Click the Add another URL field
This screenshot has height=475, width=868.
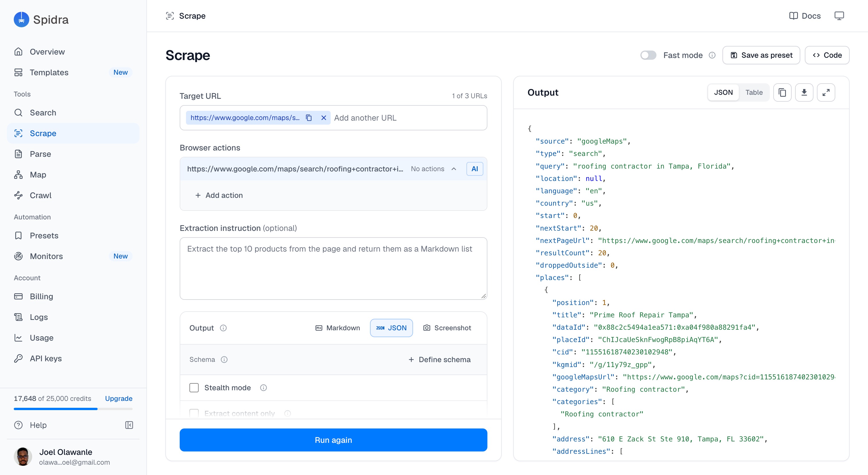(408, 118)
